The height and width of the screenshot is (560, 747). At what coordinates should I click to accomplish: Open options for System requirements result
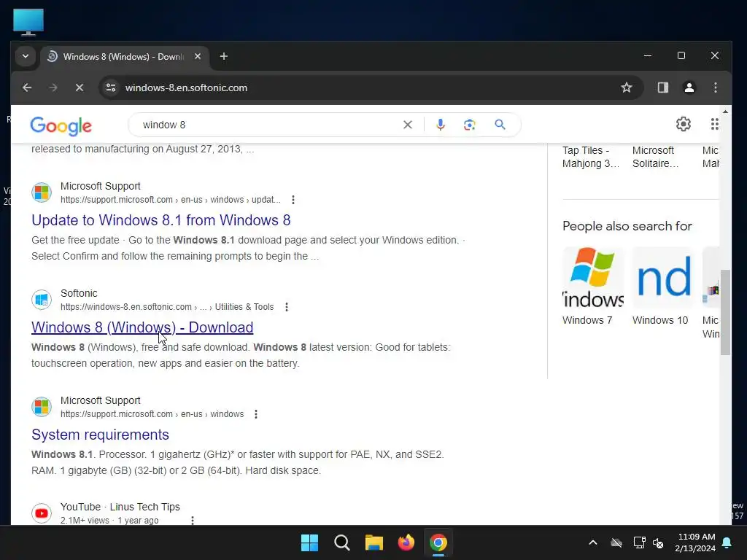coord(256,414)
